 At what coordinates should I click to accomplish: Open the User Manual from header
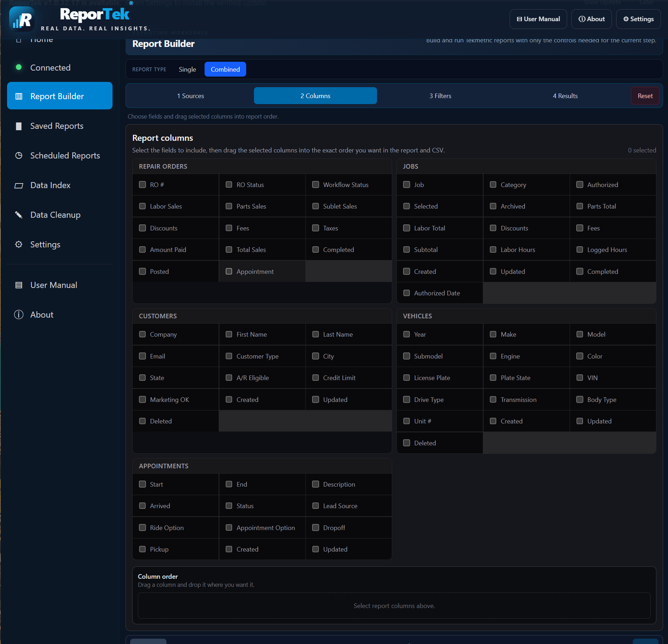[x=538, y=19]
